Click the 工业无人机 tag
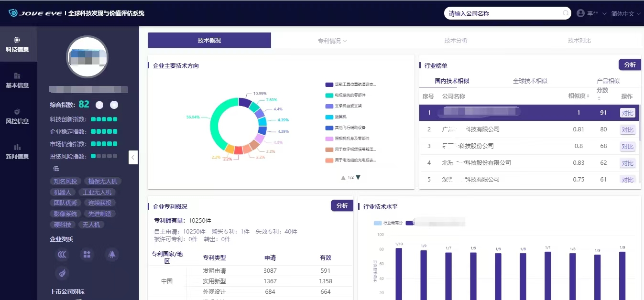This screenshot has height=300, width=644. point(97,192)
